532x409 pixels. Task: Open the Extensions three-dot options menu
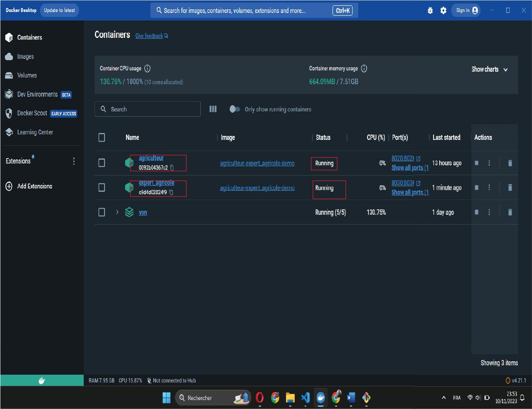coord(74,161)
